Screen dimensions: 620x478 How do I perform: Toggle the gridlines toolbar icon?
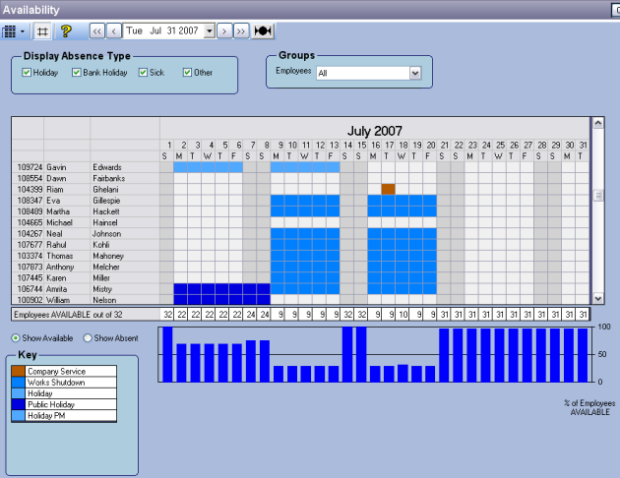(x=42, y=31)
